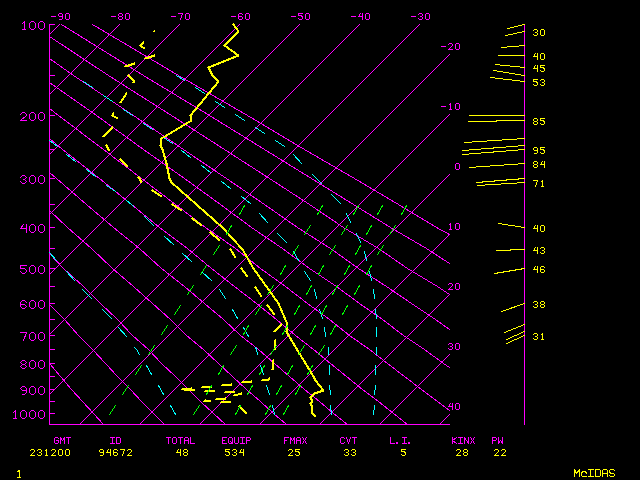This screenshot has height=480, width=640.
Task: Click the wind speed value 53
Action: [538, 82]
